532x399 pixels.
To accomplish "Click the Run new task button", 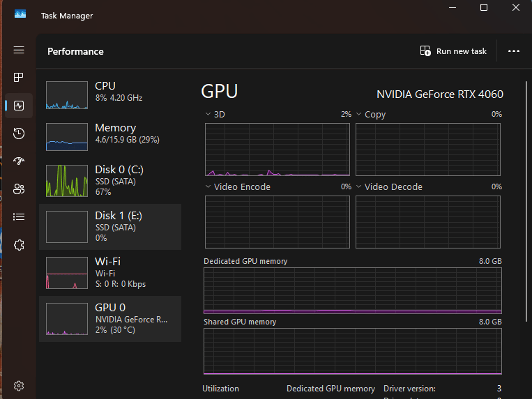I will [x=453, y=51].
